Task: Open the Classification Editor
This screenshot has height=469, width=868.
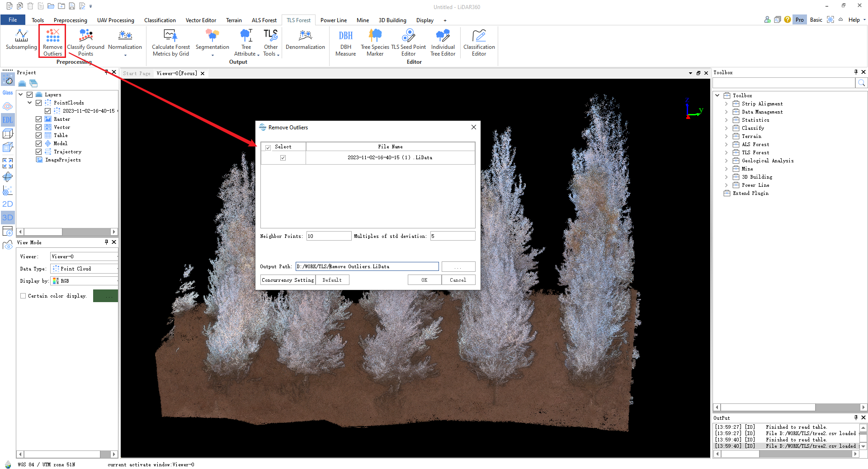Action: [x=479, y=43]
